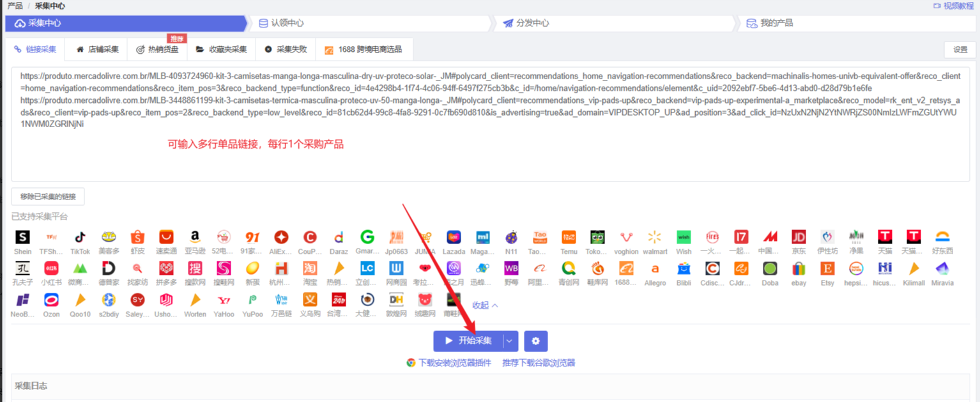The height and width of the screenshot is (402, 980).
Task: Go to the 我的产品 step
Action: [856, 23]
